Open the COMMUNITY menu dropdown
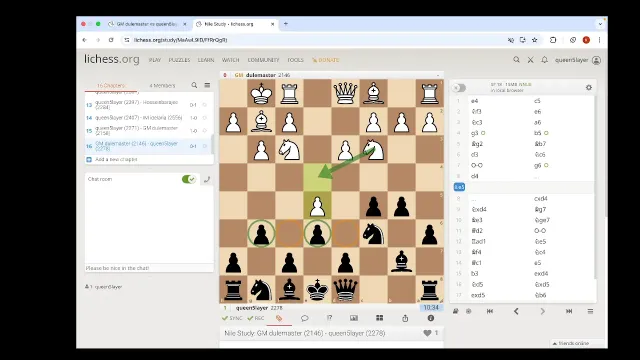This screenshot has height=360, width=640. tap(263, 60)
